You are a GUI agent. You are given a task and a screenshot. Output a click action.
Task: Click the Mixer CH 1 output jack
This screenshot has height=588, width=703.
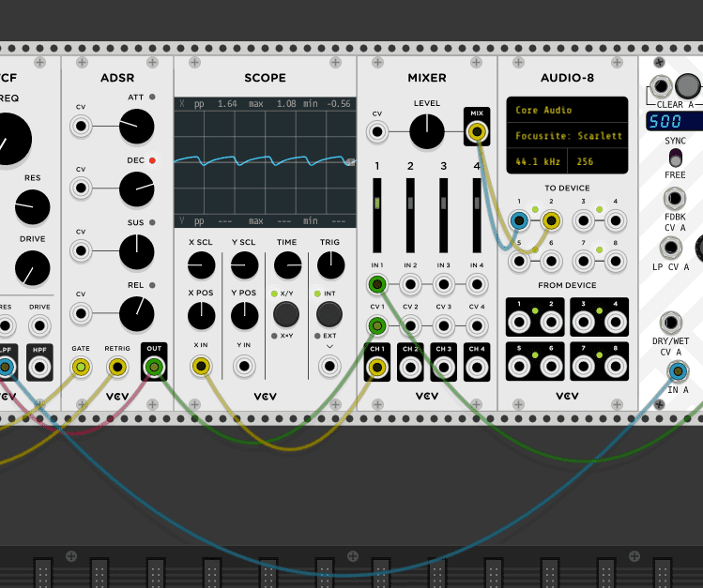377,368
